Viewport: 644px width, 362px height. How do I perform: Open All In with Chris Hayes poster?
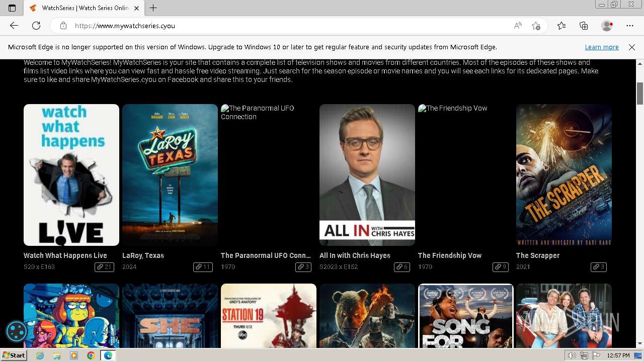click(x=367, y=175)
